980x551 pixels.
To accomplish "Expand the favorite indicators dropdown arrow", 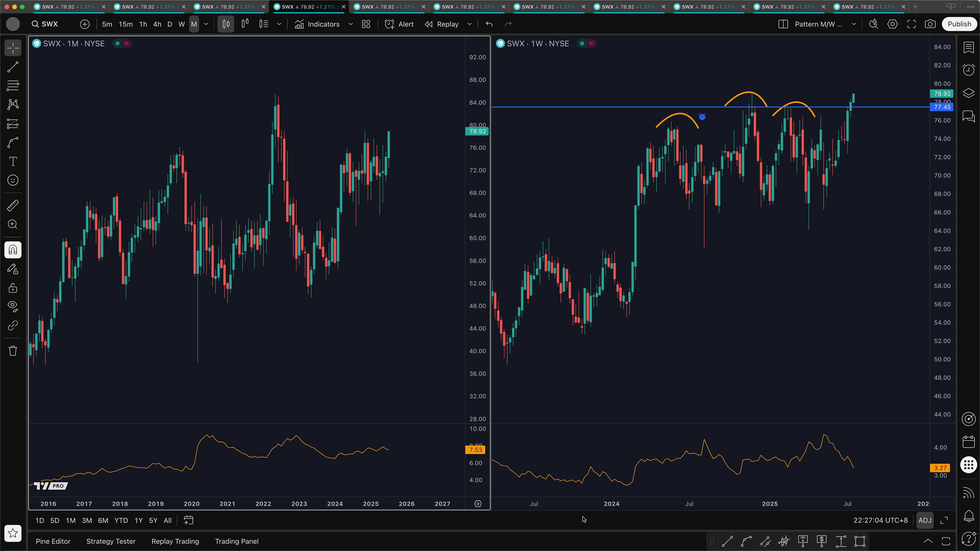I will 351,24.
